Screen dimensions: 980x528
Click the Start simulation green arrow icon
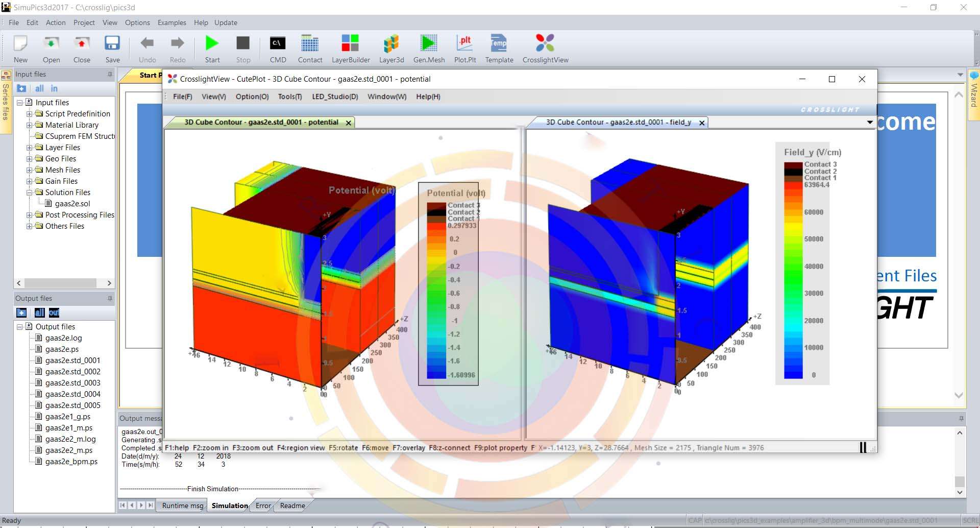[x=212, y=44]
